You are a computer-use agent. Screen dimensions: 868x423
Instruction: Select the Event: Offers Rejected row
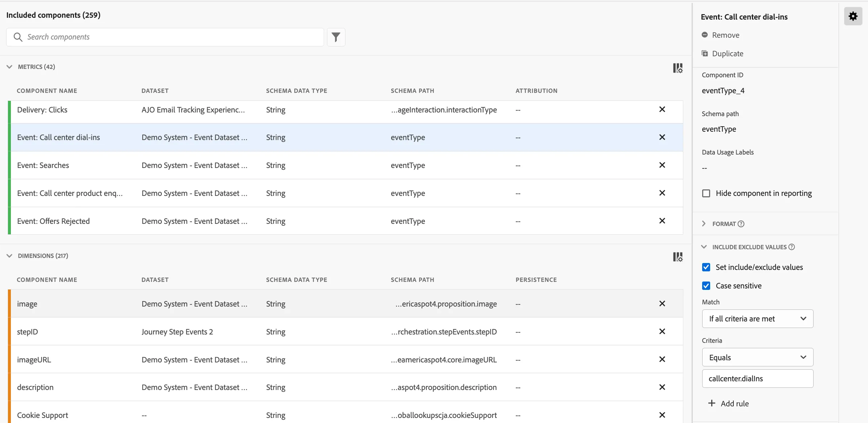pyautogui.click(x=345, y=221)
